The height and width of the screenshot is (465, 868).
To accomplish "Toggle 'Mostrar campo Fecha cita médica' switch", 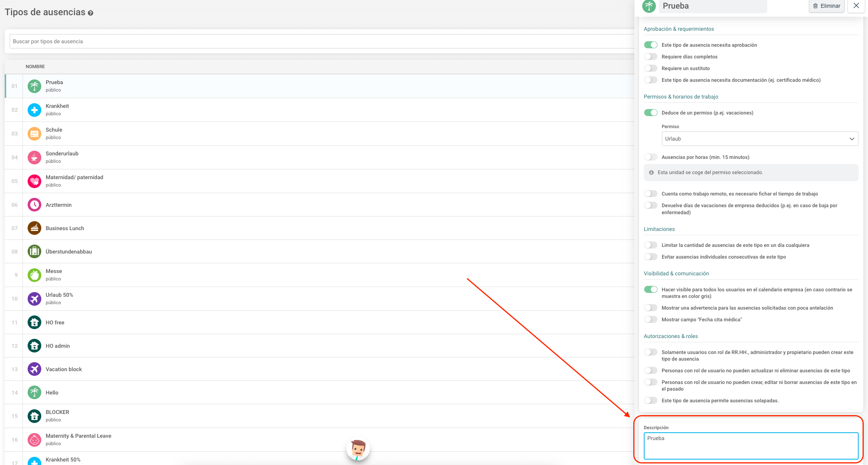I will click(651, 320).
